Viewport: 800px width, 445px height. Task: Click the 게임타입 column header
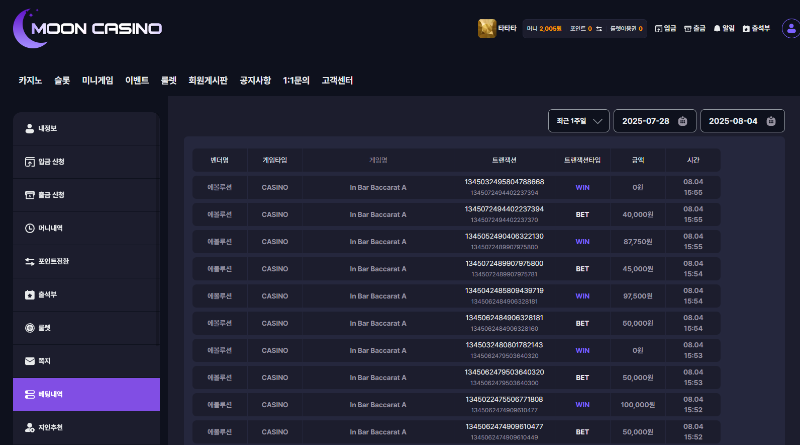[x=275, y=160]
